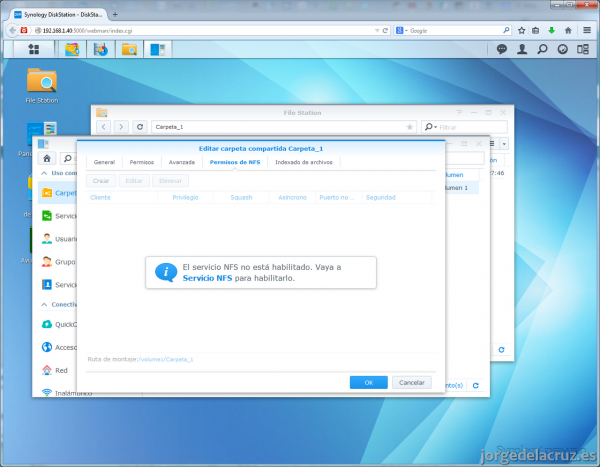
Task: Open Grupo item in Control Panel sidebar
Action: click(59, 262)
